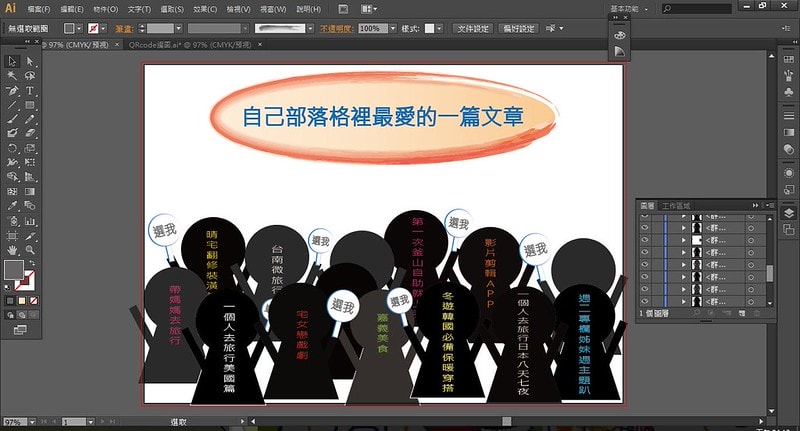Open the Graphic Styles panel from dock
The image size is (800, 431).
pos(789,190)
